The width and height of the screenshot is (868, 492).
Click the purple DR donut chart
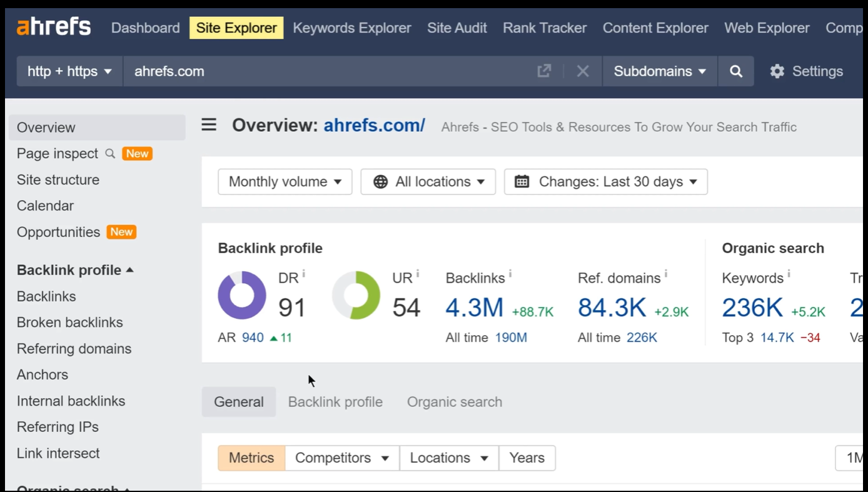pos(242,295)
